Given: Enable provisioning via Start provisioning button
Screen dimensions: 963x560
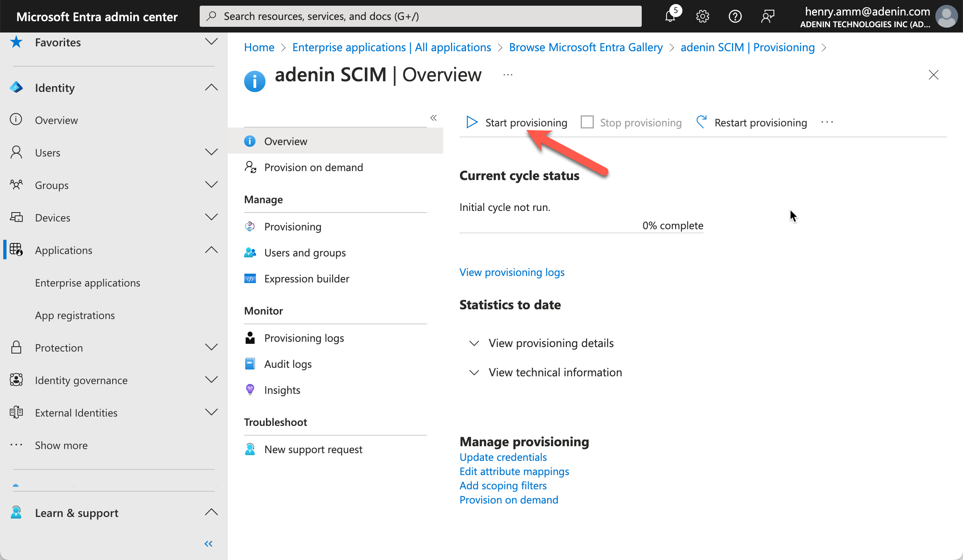Looking at the screenshot, I should click(x=516, y=122).
